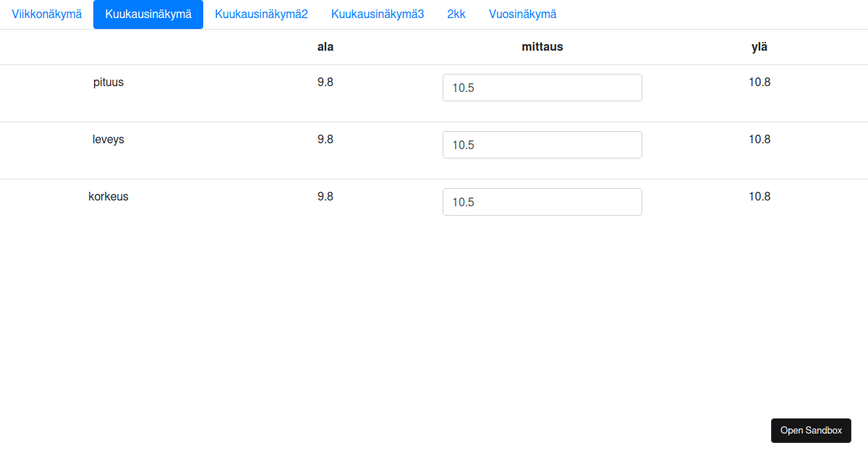Select the pituus row label
This screenshot has width=868, height=456.
[x=109, y=82]
